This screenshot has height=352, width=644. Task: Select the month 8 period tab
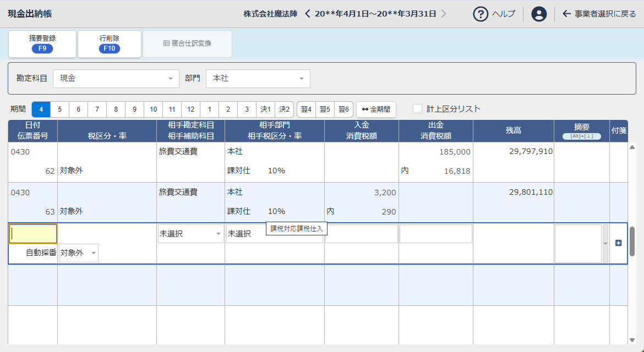pyautogui.click(x=116, y=109)
